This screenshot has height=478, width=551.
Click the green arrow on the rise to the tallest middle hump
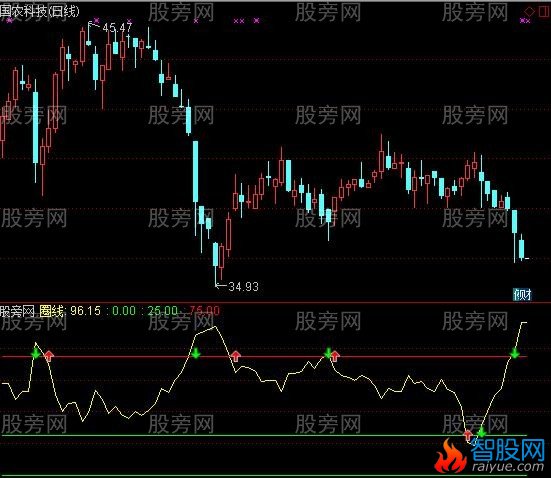point(196,353)
